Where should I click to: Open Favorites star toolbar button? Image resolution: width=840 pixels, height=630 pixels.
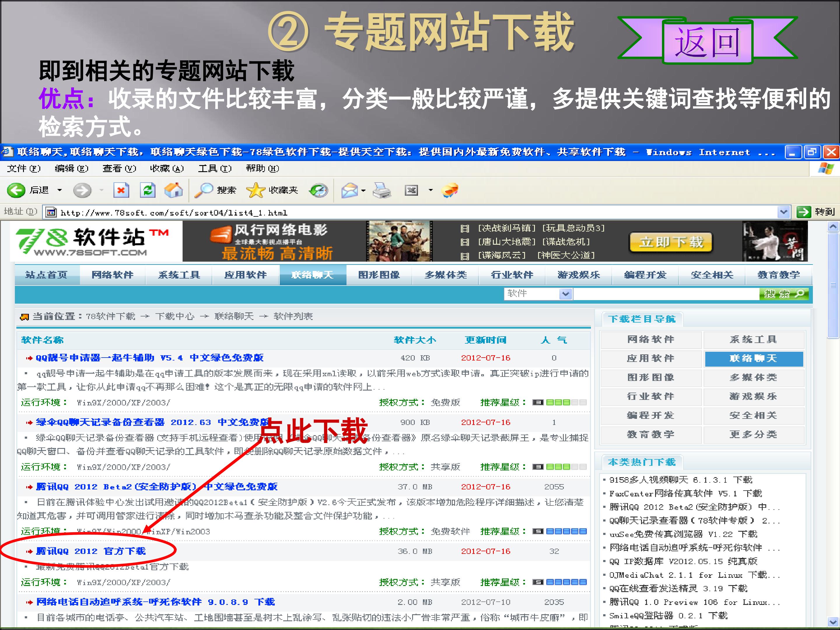pos(272,190)
